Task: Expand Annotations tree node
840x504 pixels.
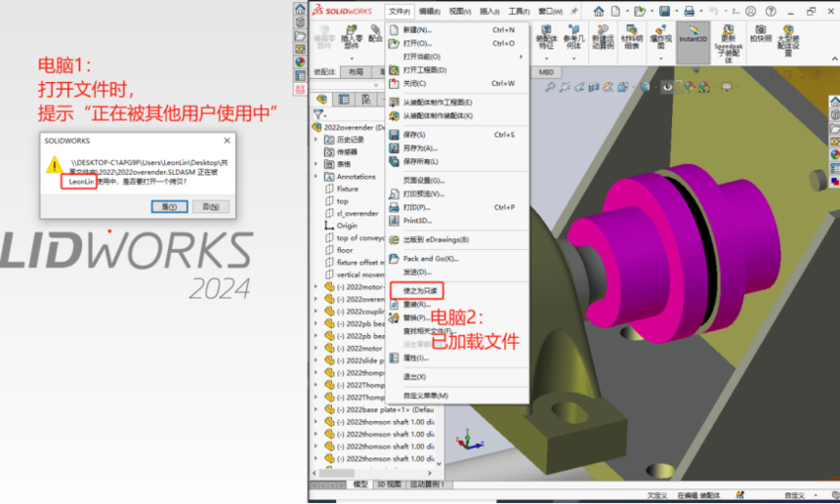Action: click(316, 176)
